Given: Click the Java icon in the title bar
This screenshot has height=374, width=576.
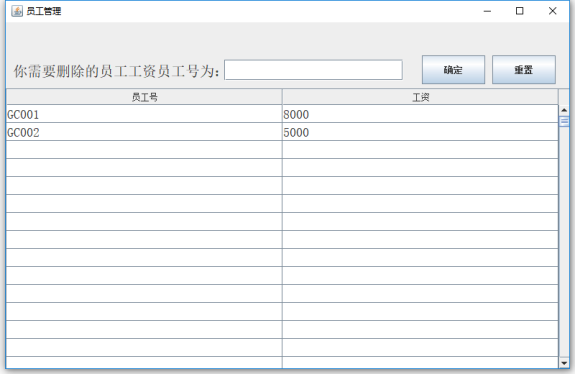Looking at the screenshot, I should pos(17,11).
